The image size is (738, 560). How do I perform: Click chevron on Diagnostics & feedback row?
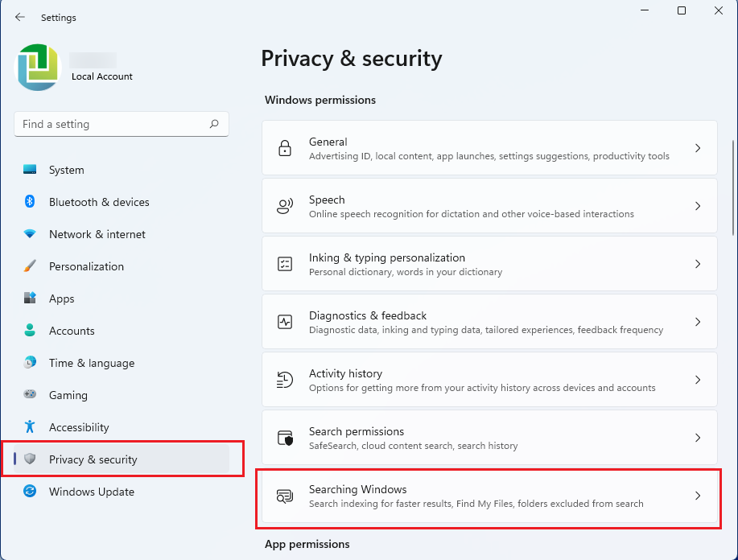click(698, 322)
